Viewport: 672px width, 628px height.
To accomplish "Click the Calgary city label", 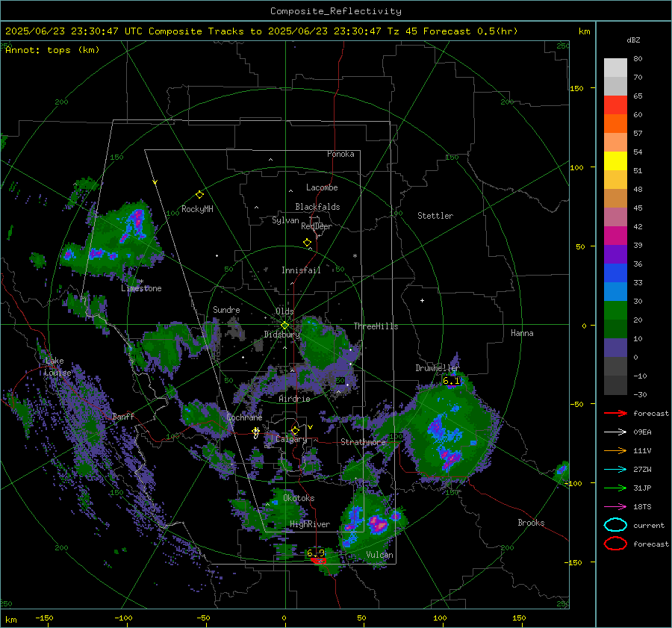I will pos(291,439).
